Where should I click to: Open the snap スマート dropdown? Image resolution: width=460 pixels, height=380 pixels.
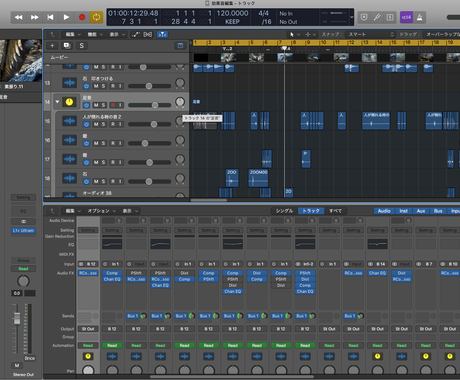(x=371, y=34)
